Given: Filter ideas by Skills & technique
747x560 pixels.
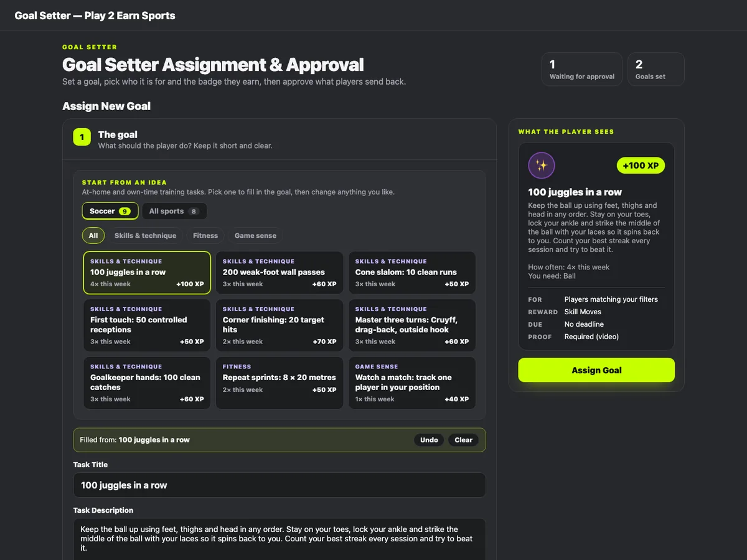Looking at the screenshot, I should [145, 236].
